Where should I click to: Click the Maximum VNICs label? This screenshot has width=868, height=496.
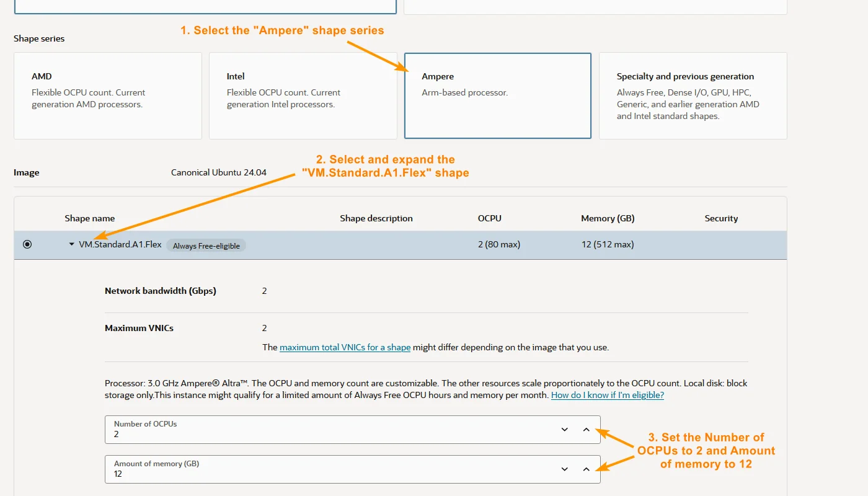pos(139,328)
